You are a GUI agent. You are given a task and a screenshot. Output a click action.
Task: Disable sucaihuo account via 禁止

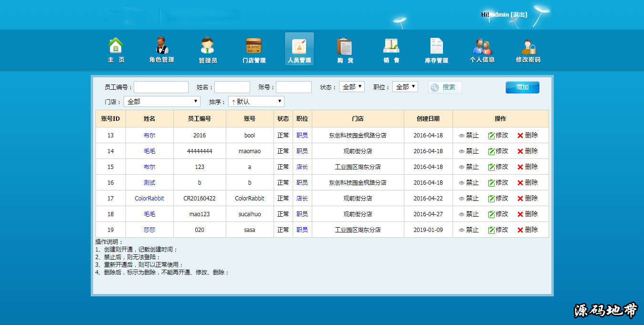pyautogui.click(x=468, y=214)
